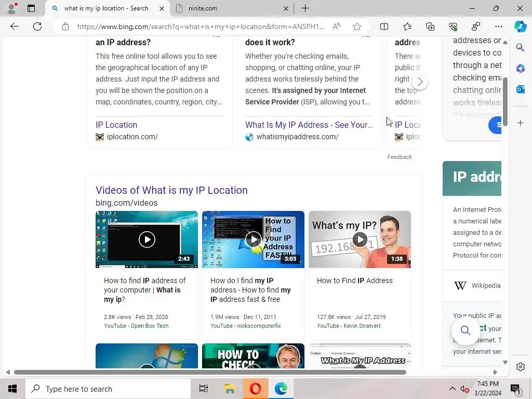Open Settings and more ellipsis menu
The image size is (532, 399).
[x=499, y=26]
